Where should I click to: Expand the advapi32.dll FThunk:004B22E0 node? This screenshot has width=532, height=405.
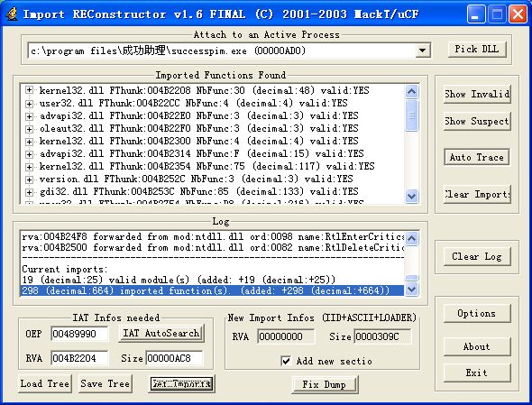pos(29,115)
